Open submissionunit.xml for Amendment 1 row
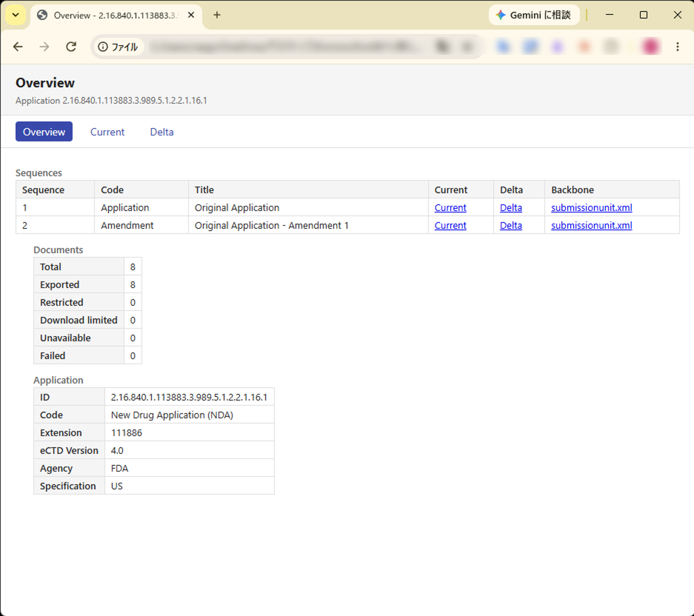This screenshot has width=694, height=616. pyautogui.click(x=591, y=225)
